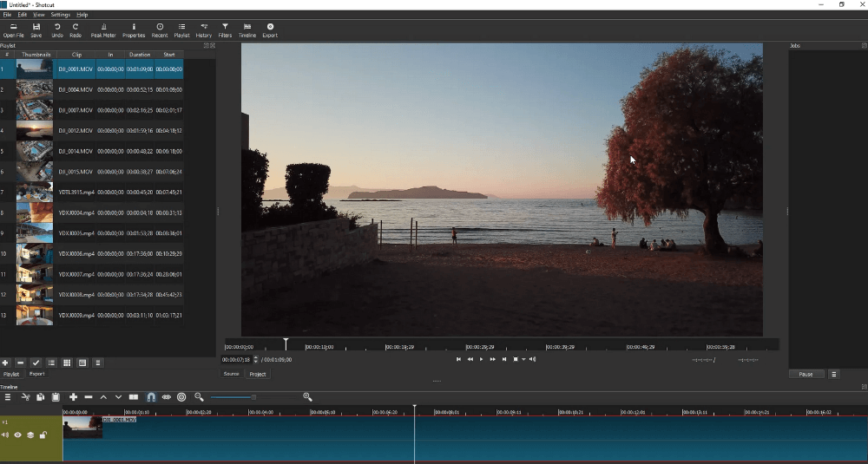868x464 pixels.
Task: Switch playlist to details list view
Action: 51,363
